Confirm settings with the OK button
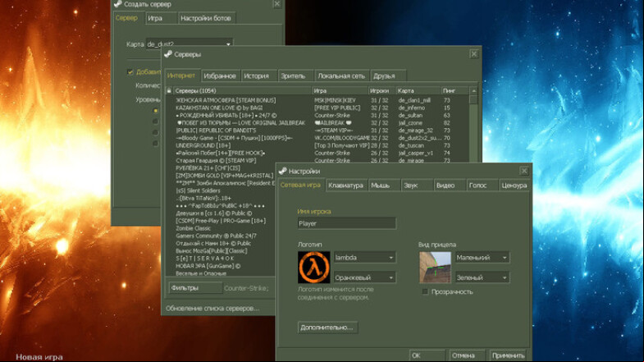The image size is (644, 362). coord(427,355)
